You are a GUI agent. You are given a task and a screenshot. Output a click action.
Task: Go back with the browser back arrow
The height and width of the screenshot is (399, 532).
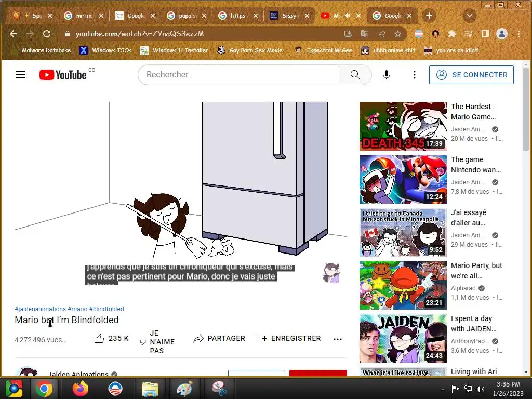point(14,34)
